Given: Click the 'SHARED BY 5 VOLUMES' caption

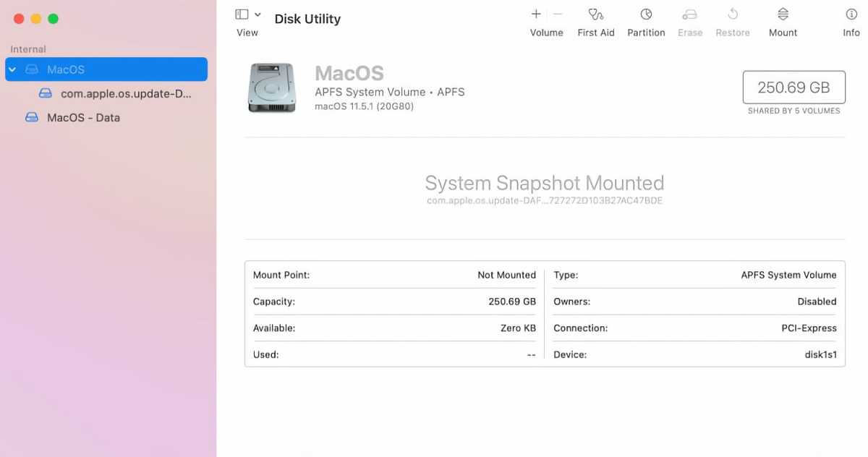Looking at the screenshot, I should pyautogui.click(x=793, y=111).
